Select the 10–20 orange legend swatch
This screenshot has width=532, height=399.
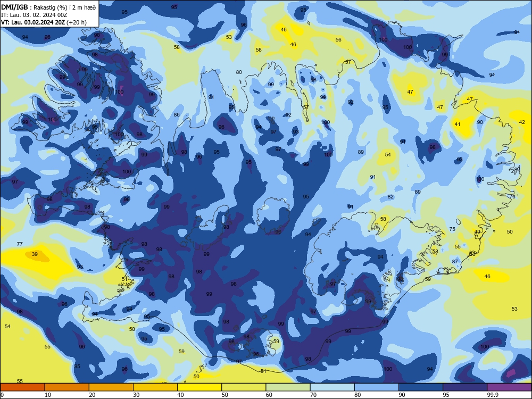[67, 387]
